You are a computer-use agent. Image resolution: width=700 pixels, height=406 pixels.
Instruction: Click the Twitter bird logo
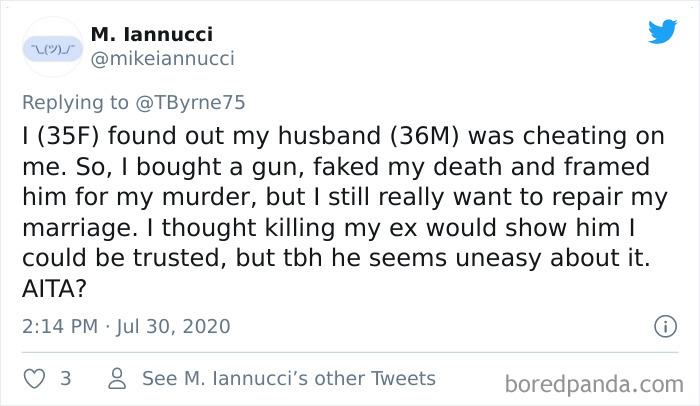(662, 32)
